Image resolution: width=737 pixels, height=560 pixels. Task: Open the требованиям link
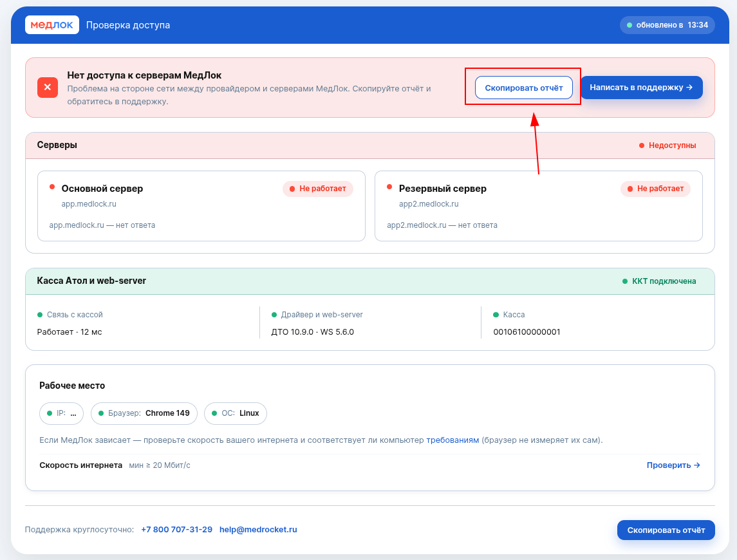(x=452, y=440)
